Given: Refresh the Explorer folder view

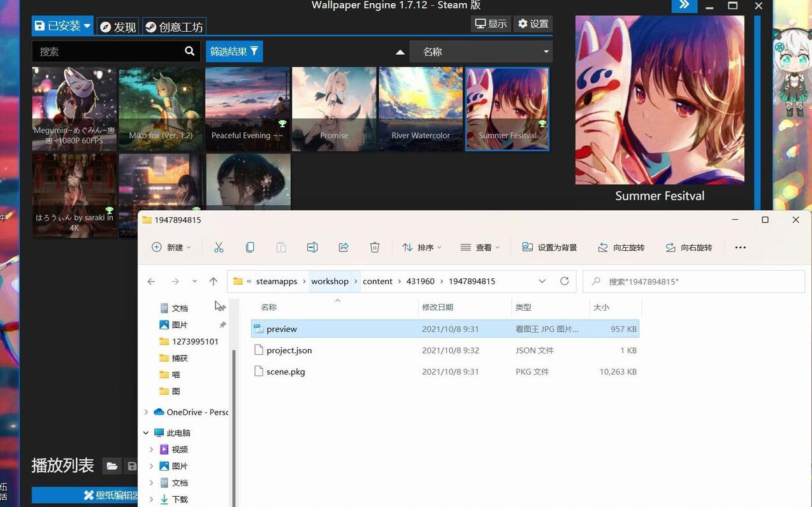Looking at the screenshot, I should [x=564, y=281].
